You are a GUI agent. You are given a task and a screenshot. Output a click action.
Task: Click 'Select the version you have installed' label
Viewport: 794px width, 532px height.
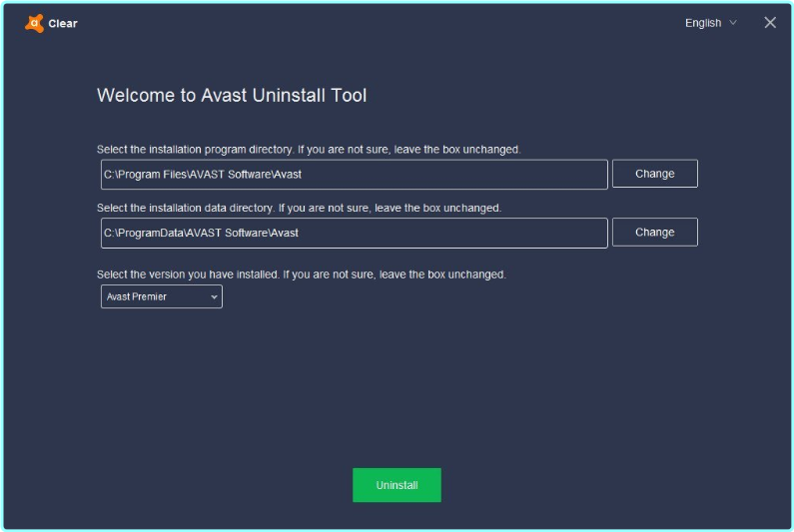(x=302, y=274)
